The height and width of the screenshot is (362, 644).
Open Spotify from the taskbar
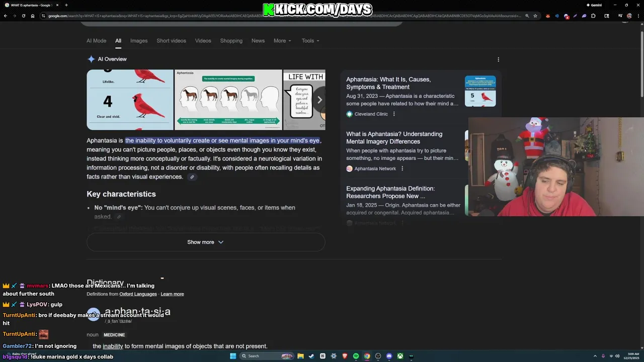356,356
